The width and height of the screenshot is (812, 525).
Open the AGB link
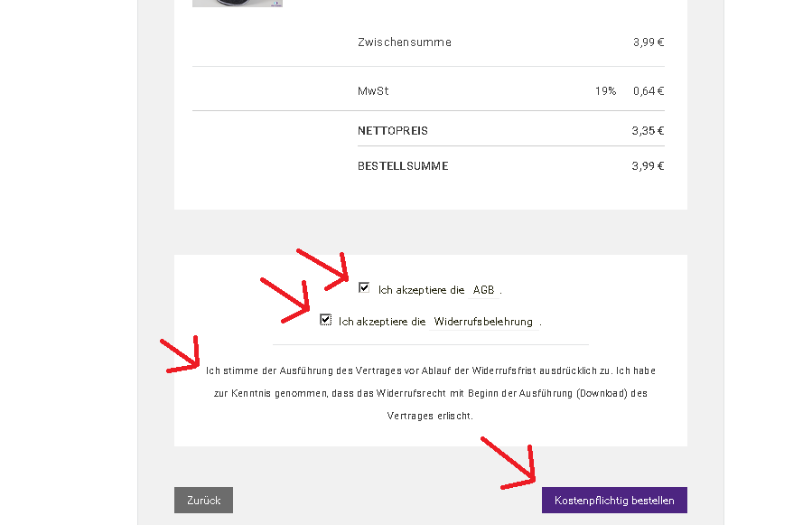point(483,290)
